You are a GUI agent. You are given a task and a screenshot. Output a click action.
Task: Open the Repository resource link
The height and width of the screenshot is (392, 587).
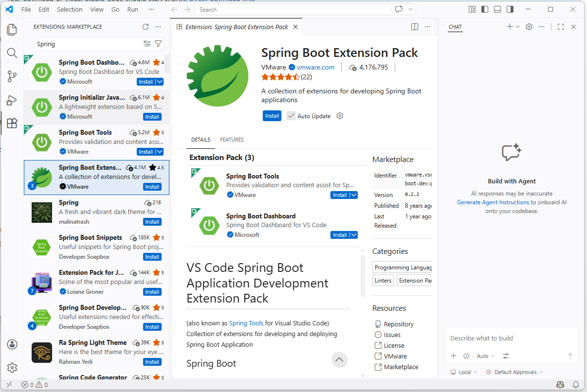(x=399, y=324)
